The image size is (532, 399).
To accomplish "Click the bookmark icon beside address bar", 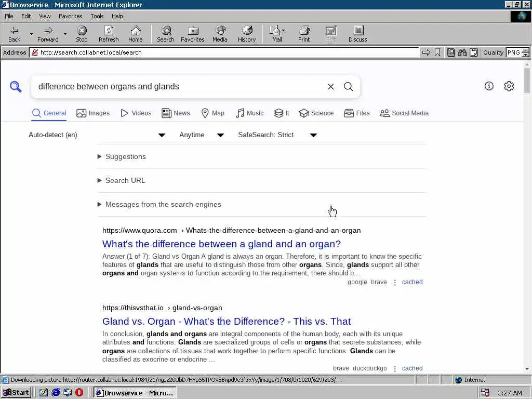I will pyautogui.click(x=437, y=52).
